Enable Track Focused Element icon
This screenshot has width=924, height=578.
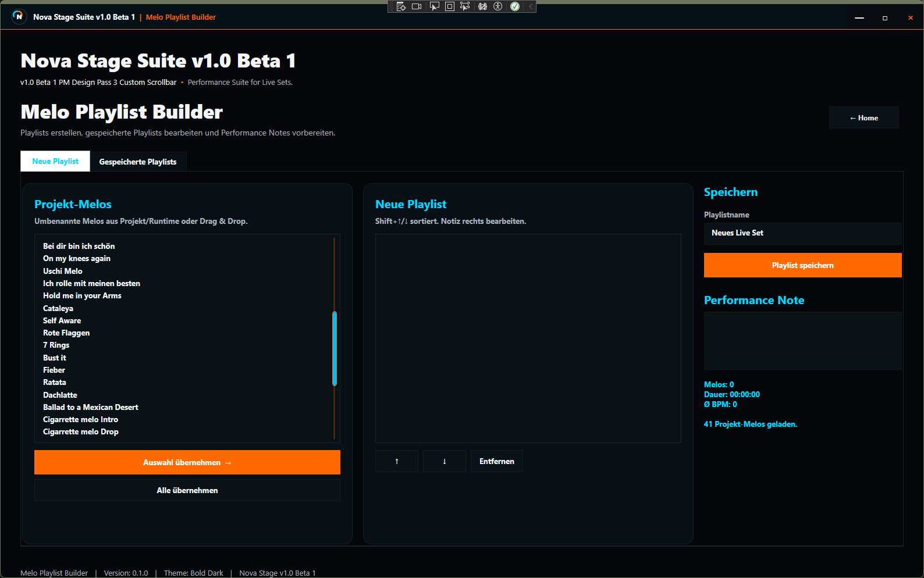[465, 6]
